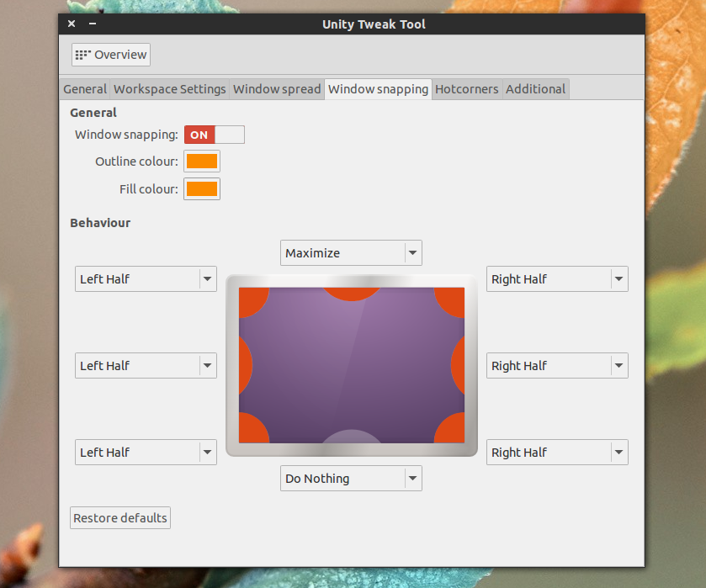Change the Outline colour swatch
The width and height of the screenshot is (706, 588).
click(201, 161)
